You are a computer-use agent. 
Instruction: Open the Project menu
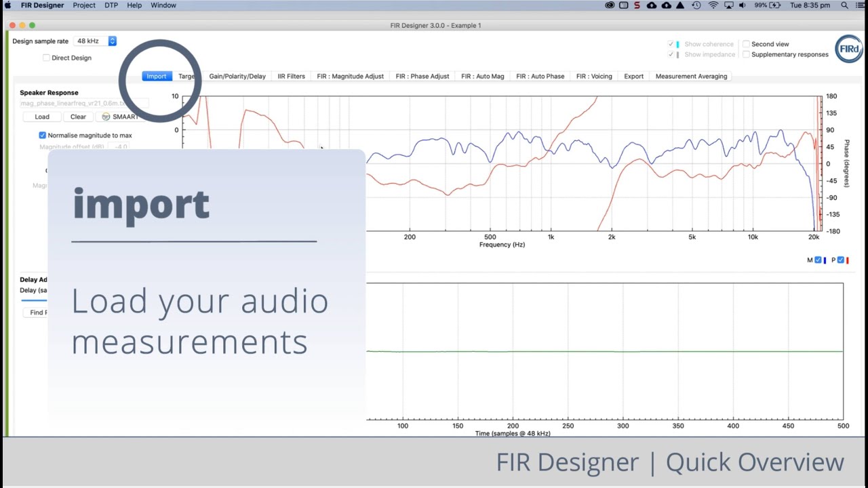pyautogui.click(x=84, y=5)
